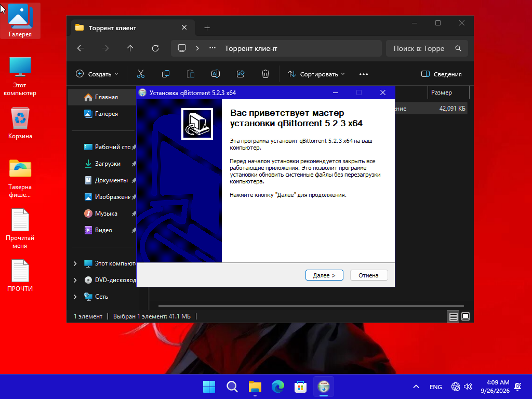This screenshot has width=532, height=399.
Task: Refresh the Торрент клиент folder
Action: pos(155,48)
